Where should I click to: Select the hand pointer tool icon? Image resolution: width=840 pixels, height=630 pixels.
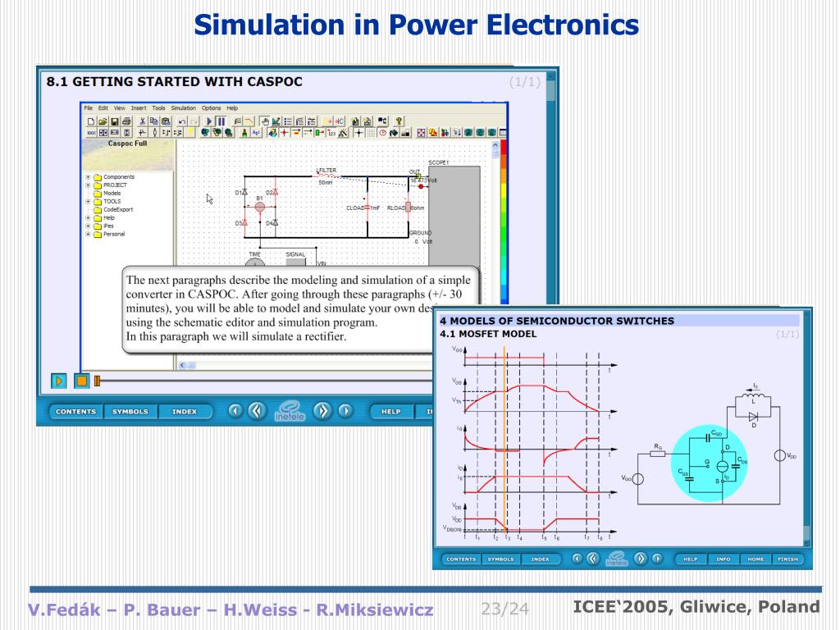(265, 121)
